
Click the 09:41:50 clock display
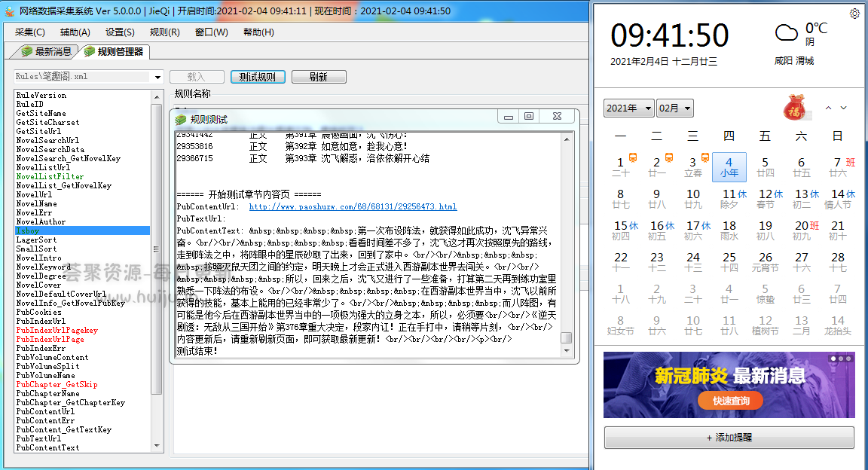coord(669,35)
